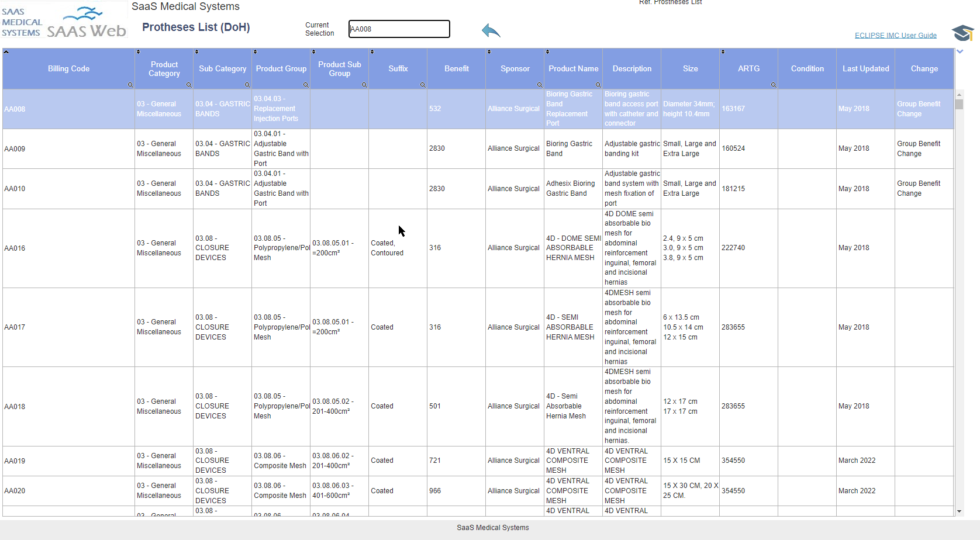Select billing code AA016

tap(15, 248)
